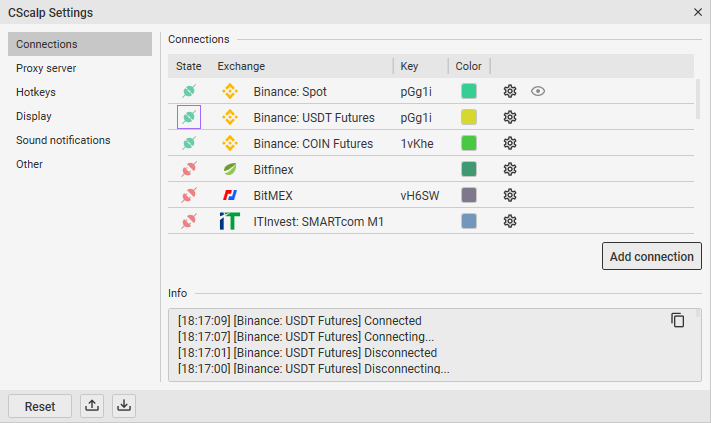Image resolution: width=711 pixels, height=423 pixels.
Task: Click the Info log vertical scrollbar
Action: pos(698,314)
